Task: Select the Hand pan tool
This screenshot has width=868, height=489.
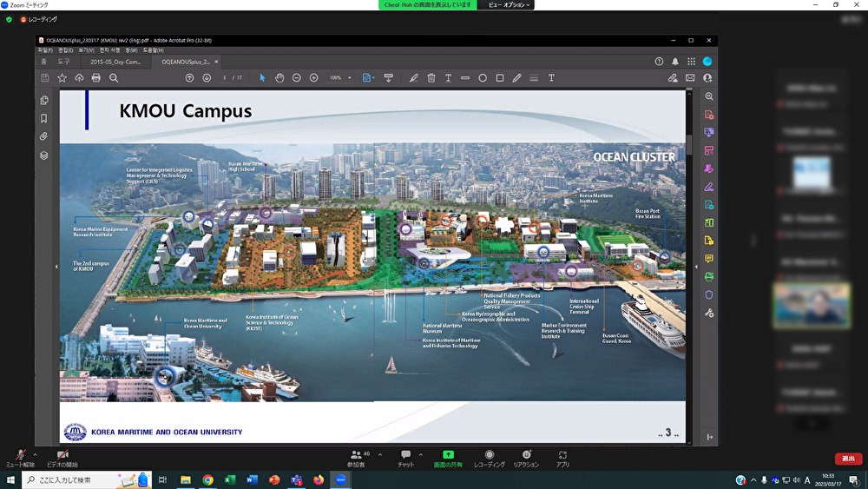Action: click(x=279, y=78)
